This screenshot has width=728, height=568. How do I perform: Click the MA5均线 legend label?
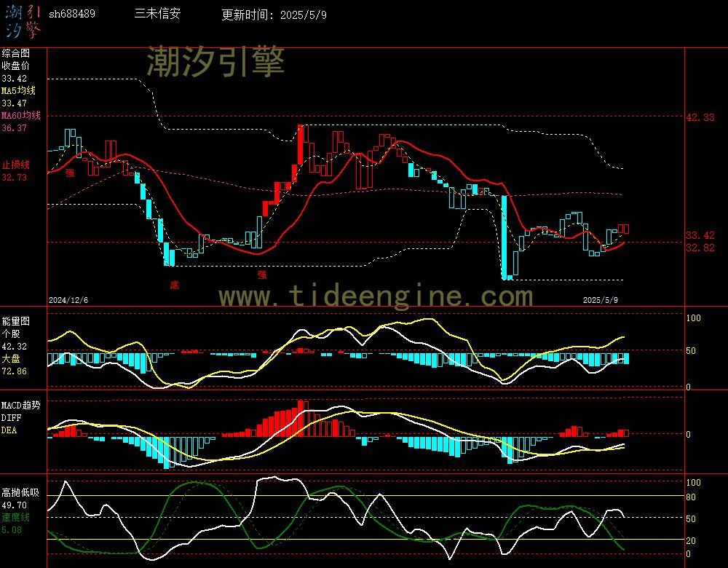(x=19, y=90)
